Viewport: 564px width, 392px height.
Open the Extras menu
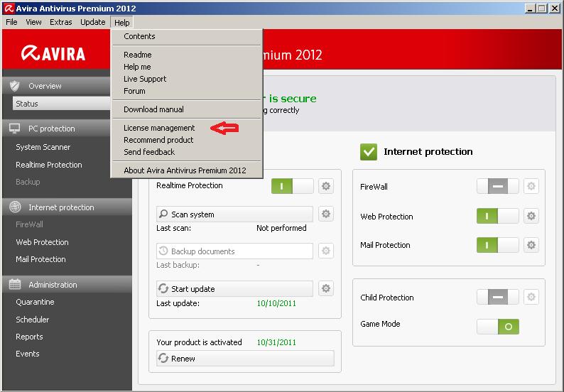point(61,22)
